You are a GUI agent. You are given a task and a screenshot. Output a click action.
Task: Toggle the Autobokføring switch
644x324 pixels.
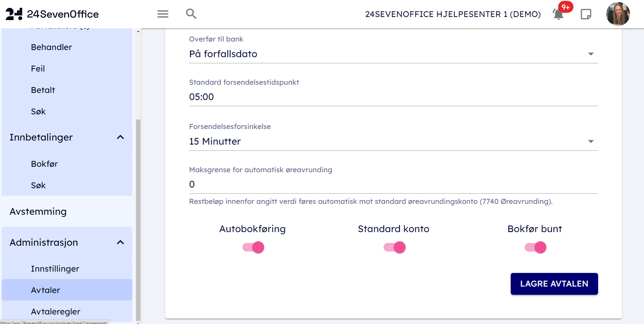[x=253, y=247]
